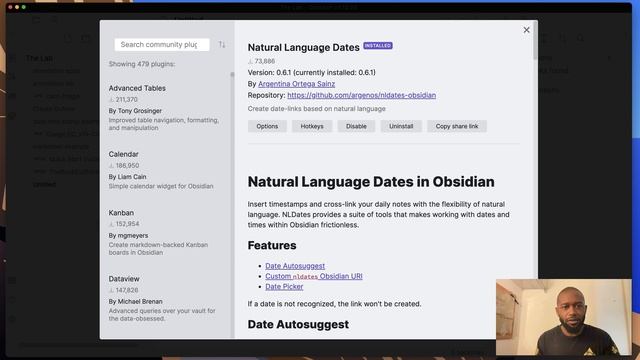Click the webcam video overlay
This screenshot has height=360, width=640.
(564, 317)
